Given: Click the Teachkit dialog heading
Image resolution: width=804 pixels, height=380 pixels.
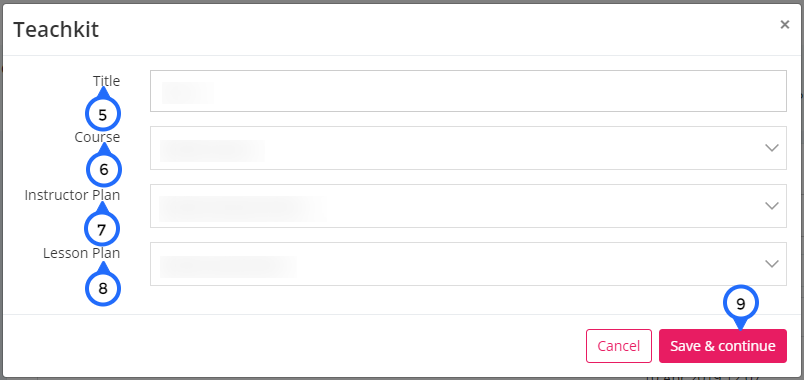Looking at the screenshot, I should pyautogui.click(x=56, y=30).
